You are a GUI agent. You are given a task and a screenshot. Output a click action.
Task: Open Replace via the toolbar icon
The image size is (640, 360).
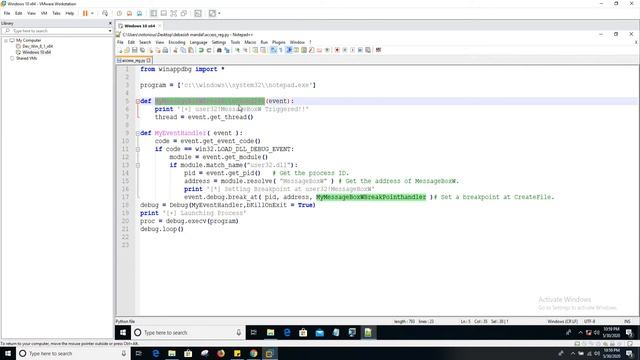click(x=227, y=50)
